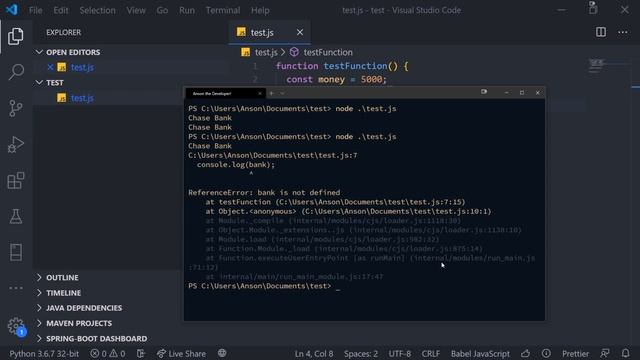Open the Source Control view icon

(16, 108)
